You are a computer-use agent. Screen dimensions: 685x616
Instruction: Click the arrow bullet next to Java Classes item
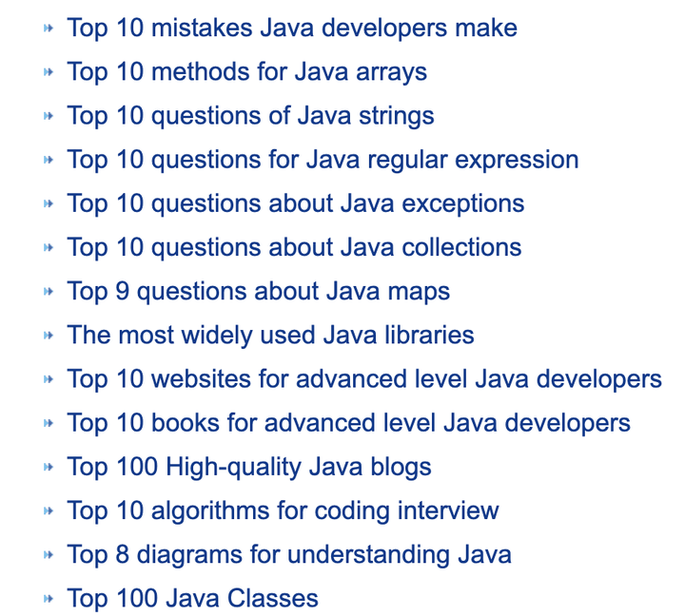click(x=49, y=599)
